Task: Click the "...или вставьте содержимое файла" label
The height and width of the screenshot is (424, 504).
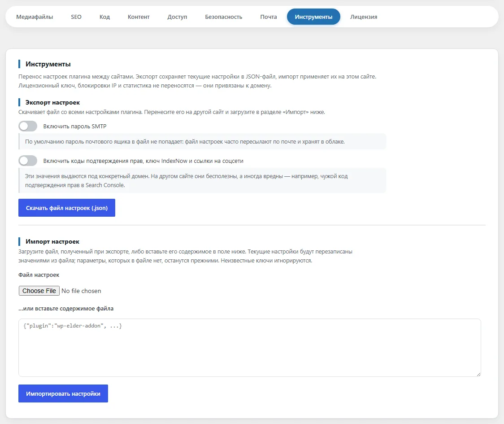Action: click(66, 309)
